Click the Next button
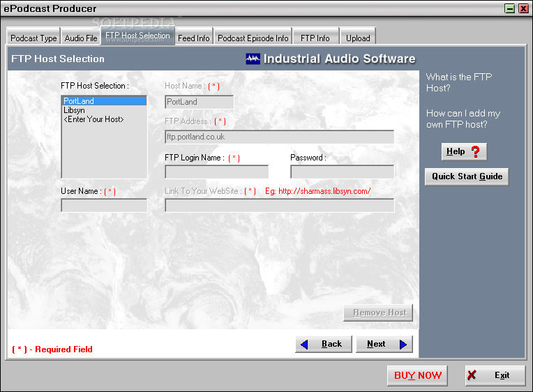The width and height of the screenshot is (533, 392). pyautogui.click(x=384, y=344)
